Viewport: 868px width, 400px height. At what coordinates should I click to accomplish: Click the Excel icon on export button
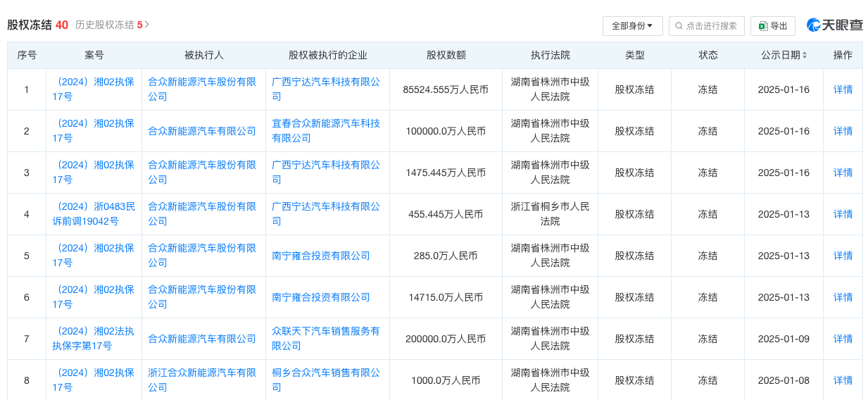click(762, 26)
